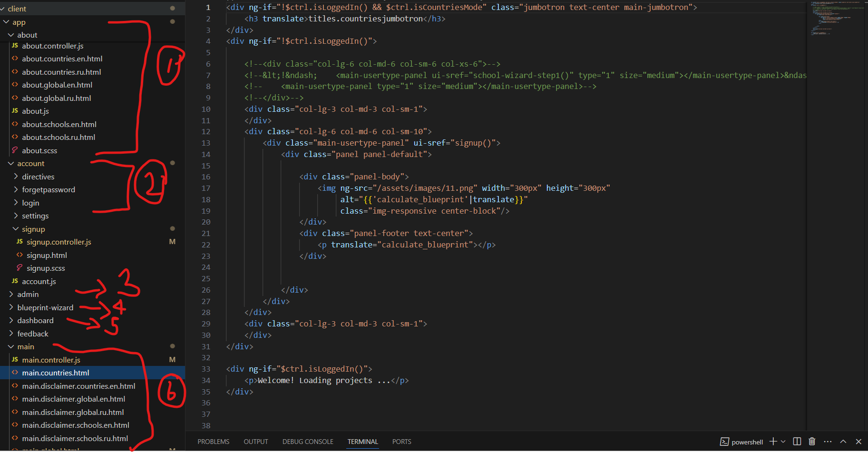Close the terminal panel with the X icon
This screenshot has width=868, height=453.
pos(858,441)
